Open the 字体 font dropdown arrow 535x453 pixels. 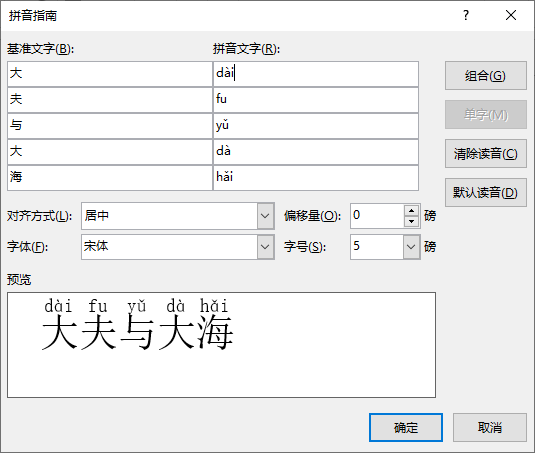click(x=265, y=247)
